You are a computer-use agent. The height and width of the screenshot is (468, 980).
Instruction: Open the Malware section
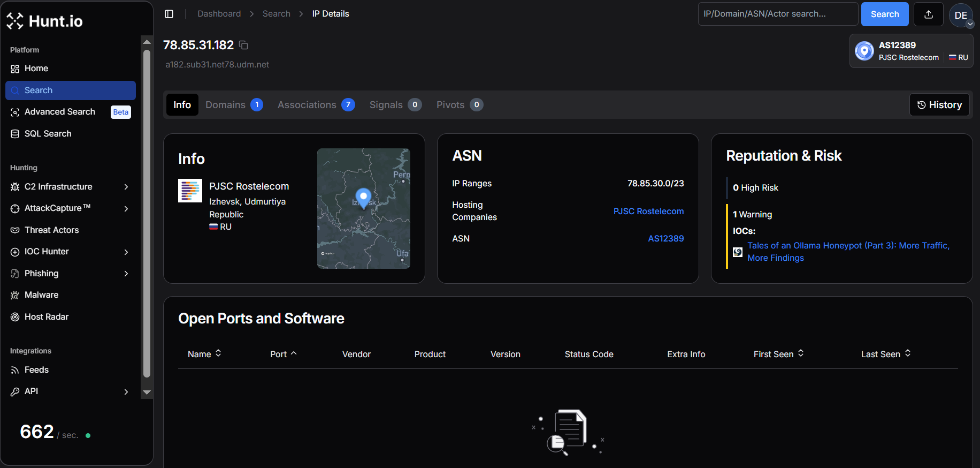pyautogui.click(x=41, y=295)
